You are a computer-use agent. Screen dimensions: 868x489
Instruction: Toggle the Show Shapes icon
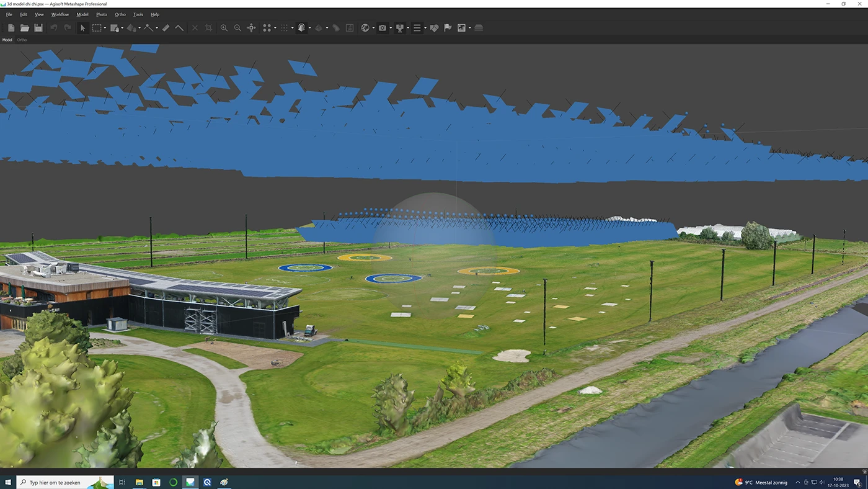click(434, 28)
